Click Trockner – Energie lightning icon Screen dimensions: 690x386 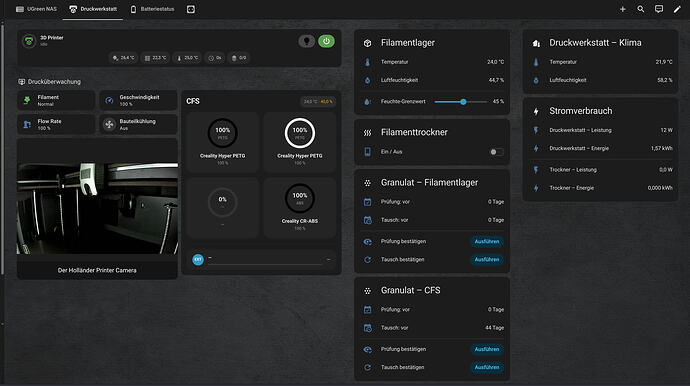[536, 188]
